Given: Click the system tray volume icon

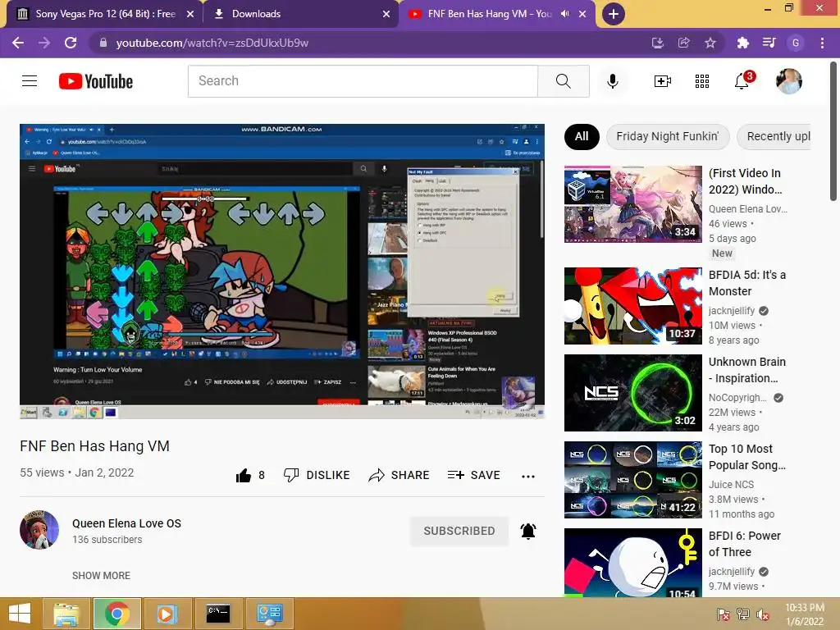Looking at the screenshot, I should click(763, 614).
